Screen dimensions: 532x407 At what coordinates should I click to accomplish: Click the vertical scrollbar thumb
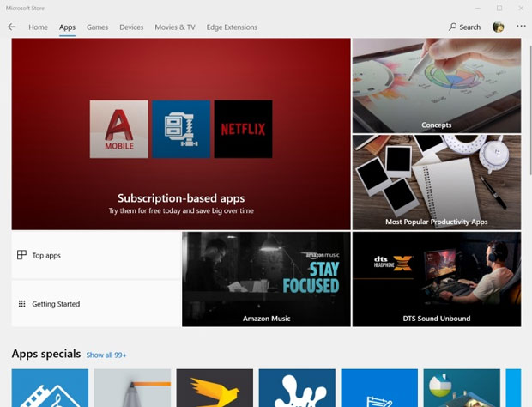(x=530, y=110)
